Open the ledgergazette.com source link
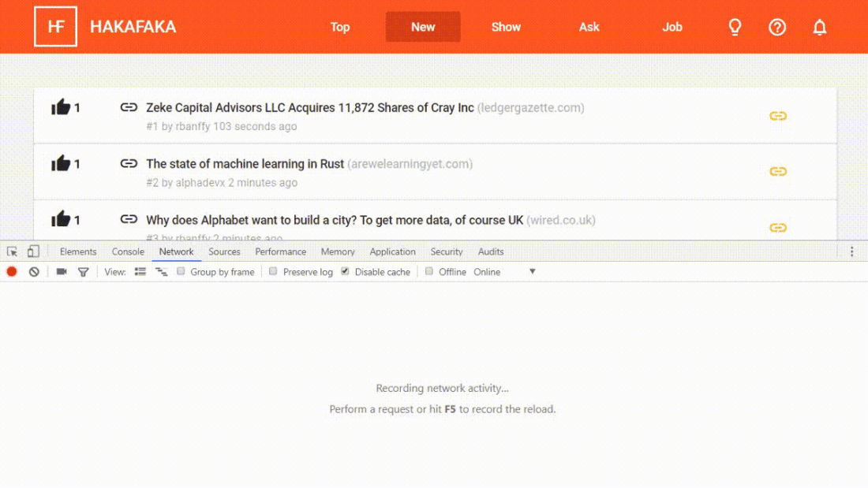The image size is (868, 488). point(531,108)
